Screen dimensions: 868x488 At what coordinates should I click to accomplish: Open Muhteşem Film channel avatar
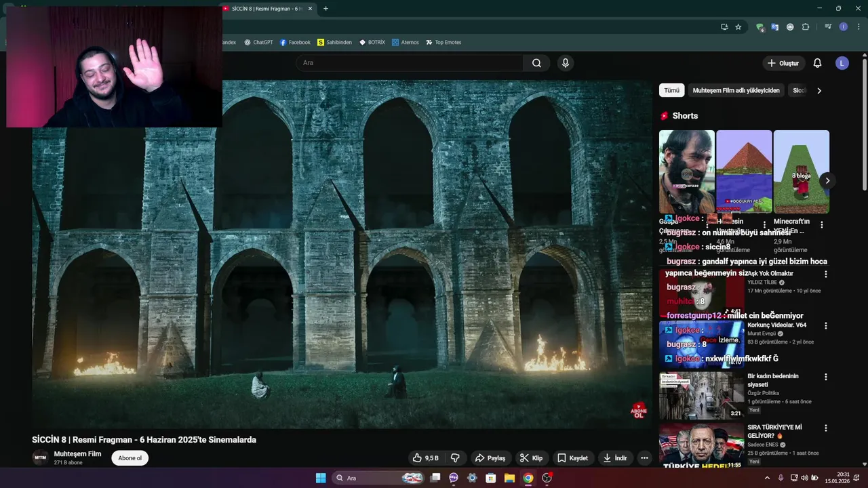pos(41,457)
